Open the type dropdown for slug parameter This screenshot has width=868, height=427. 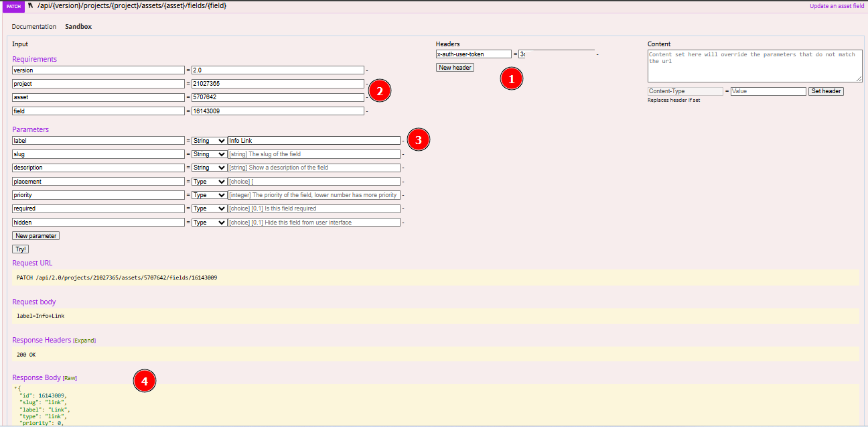(209, 154)
